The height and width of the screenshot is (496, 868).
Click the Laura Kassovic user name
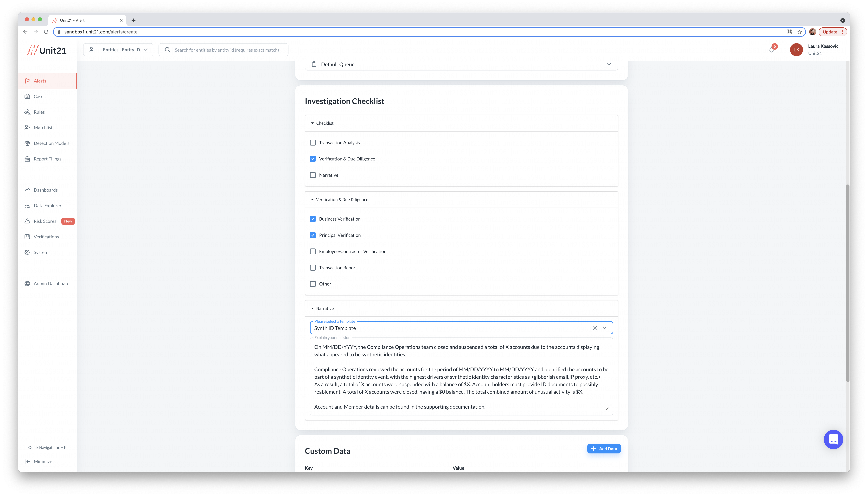click(x=823, y=46)
